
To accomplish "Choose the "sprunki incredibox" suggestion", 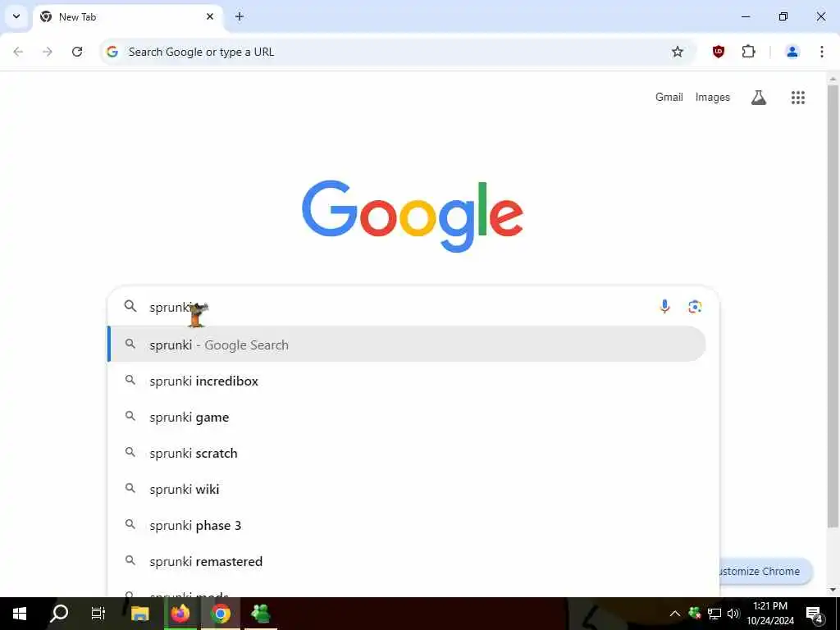I will point(407,381).
